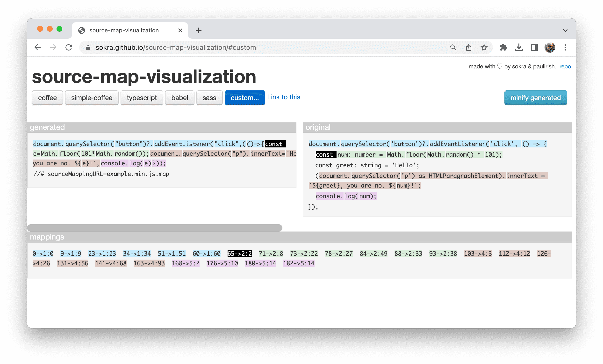The height and width of the screenshot is (364, 603).
Task: Click the 'custom...' active preset button
Action: (x=243, y=97)
